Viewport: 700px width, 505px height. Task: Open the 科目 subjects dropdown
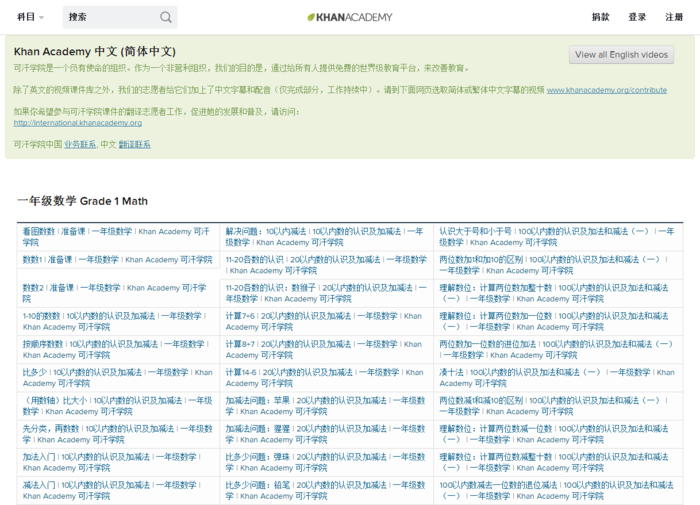tap(30, 17)
